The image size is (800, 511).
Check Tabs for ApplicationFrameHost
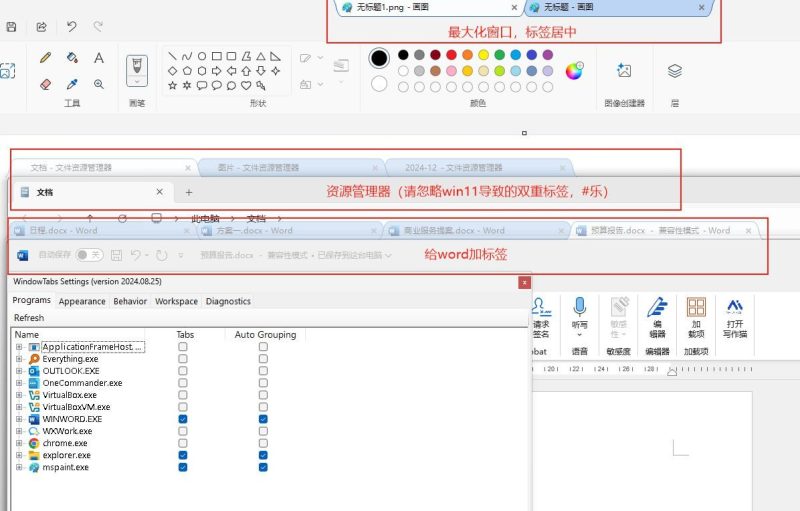click(x=183, y=347)
